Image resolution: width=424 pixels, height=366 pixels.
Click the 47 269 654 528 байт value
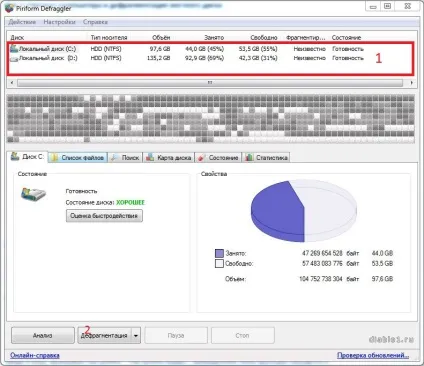tap(330, 253)
